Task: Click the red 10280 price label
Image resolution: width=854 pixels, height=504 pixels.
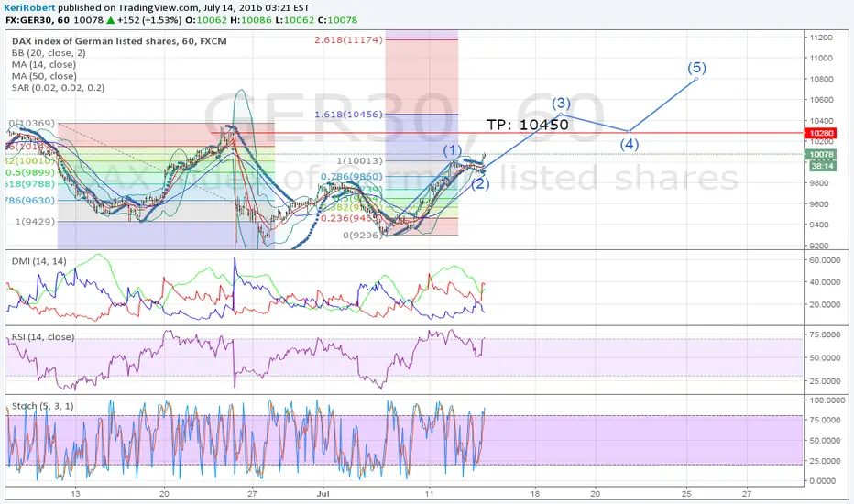Action: [x=821, y=133]
